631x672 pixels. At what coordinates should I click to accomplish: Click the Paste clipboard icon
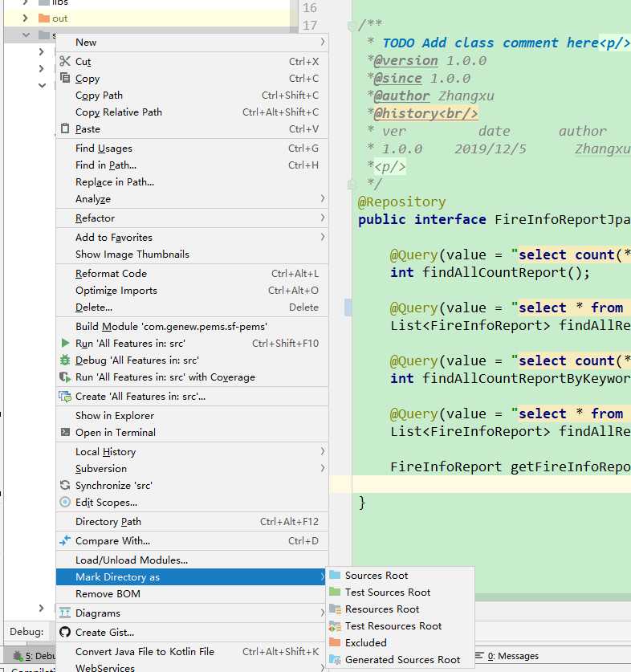coord(65,128)
